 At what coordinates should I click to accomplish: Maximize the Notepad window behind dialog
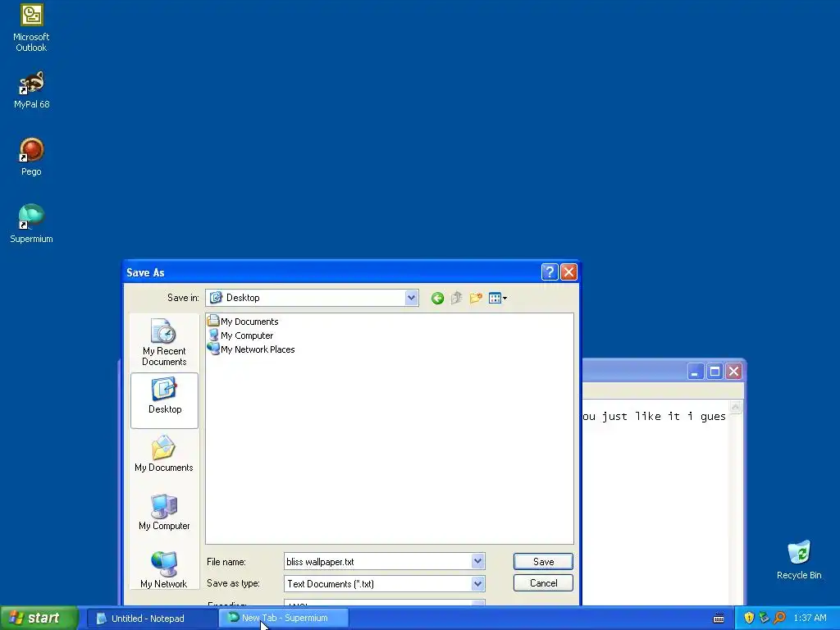coord(714,372)
